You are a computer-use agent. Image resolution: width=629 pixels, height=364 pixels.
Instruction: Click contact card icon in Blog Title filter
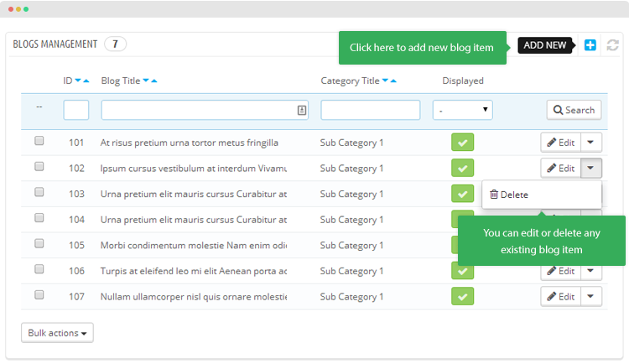302,110
